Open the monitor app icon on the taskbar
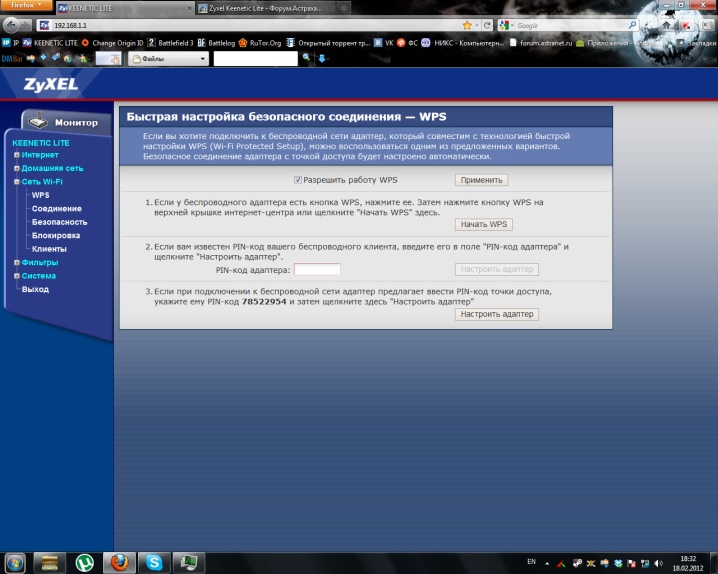This screenshot has height=574, width=718. [x=188, y=563]
